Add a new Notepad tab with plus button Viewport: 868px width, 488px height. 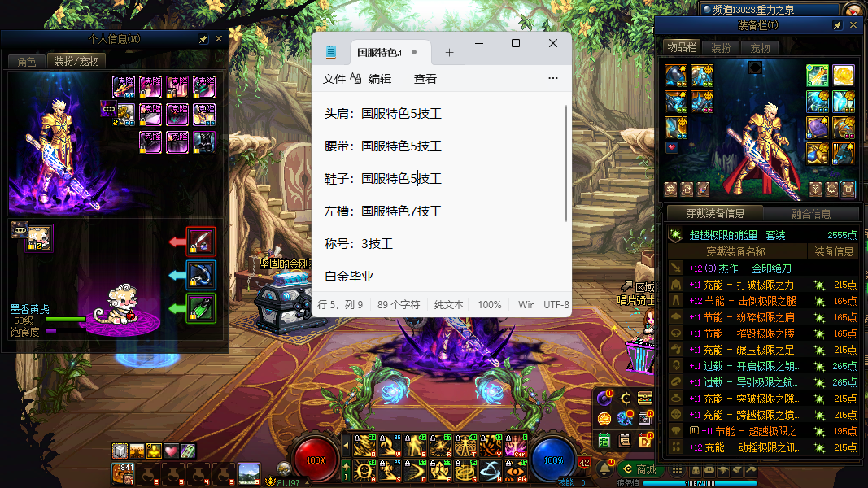tap(449, 52)
